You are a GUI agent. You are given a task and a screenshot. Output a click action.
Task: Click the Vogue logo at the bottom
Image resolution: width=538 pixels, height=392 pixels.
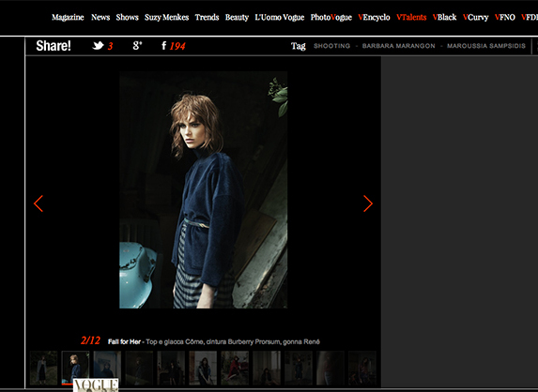(96, 384)
